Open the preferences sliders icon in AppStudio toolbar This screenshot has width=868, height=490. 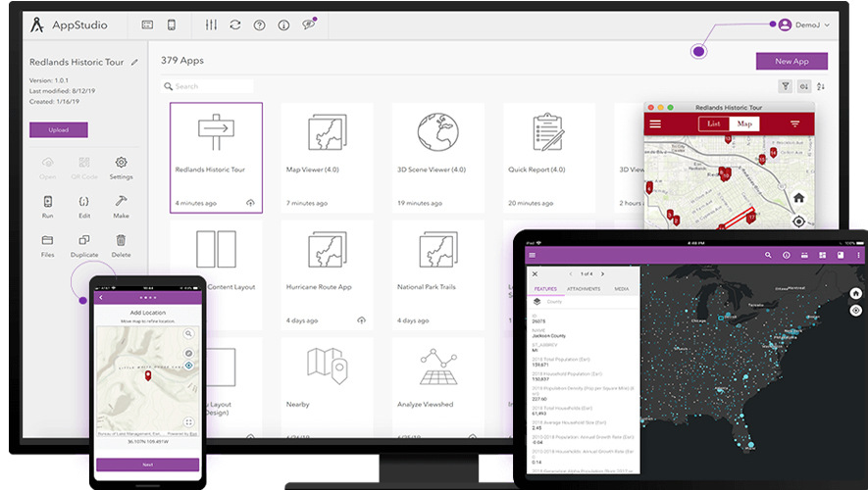211,24
